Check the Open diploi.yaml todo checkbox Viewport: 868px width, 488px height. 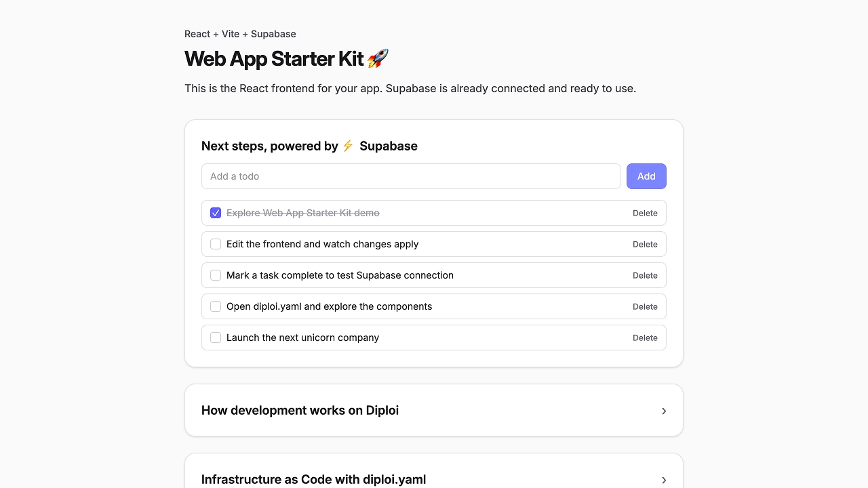click(216, 306)
